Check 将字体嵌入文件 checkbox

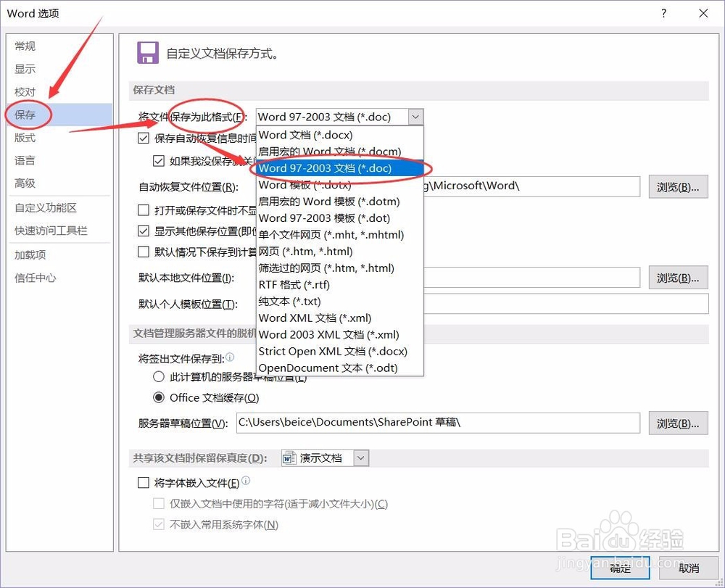coord(144,483)
